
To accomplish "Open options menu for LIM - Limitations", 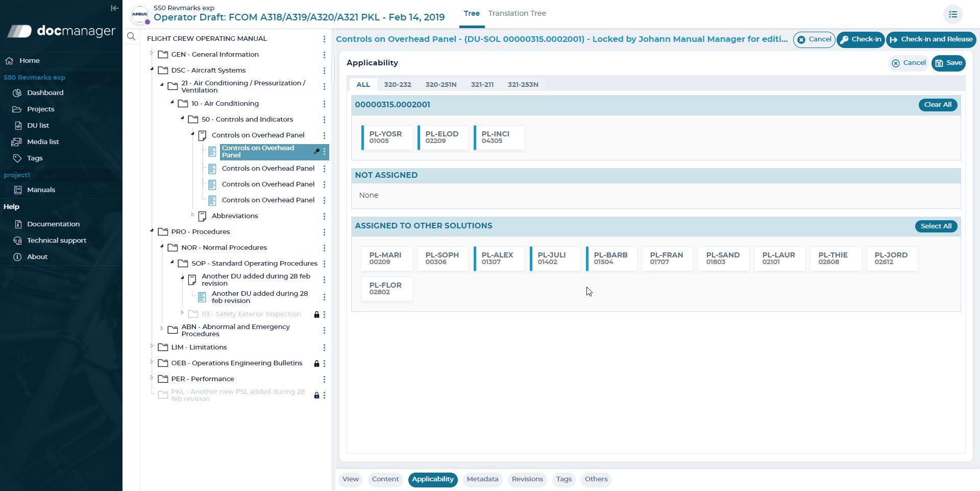I will point(324,347).
